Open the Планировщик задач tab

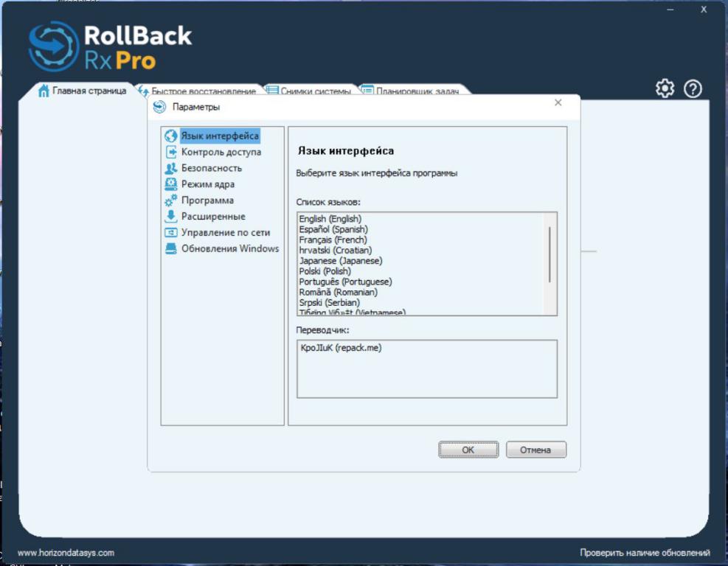[x=412, y=91]
